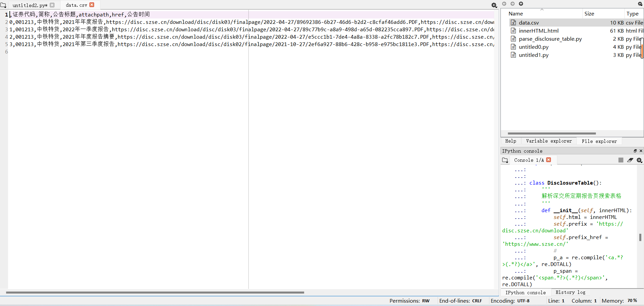The width and height of the screenshot is (644, 306).
Task: Go back in file explorer history
Action: tap(504, 4)
